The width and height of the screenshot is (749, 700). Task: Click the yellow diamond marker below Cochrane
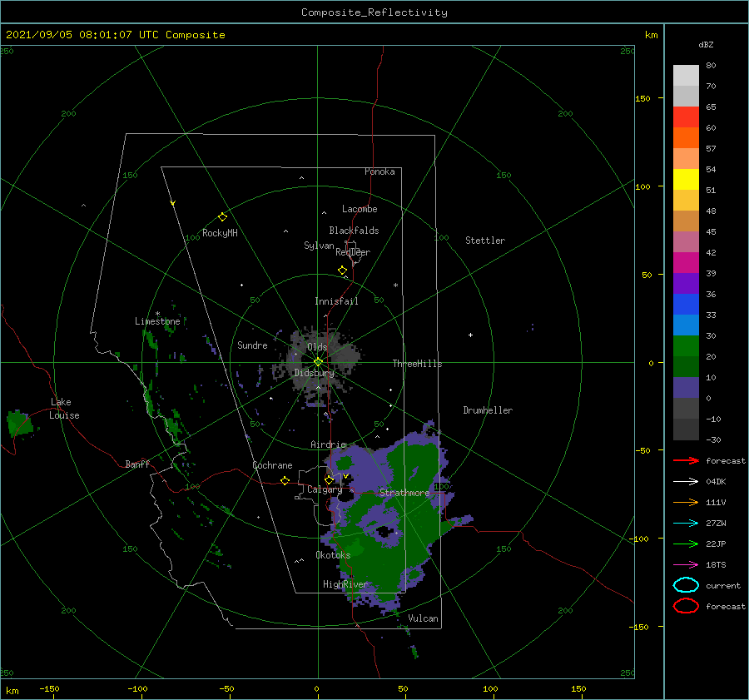[285, 480]
